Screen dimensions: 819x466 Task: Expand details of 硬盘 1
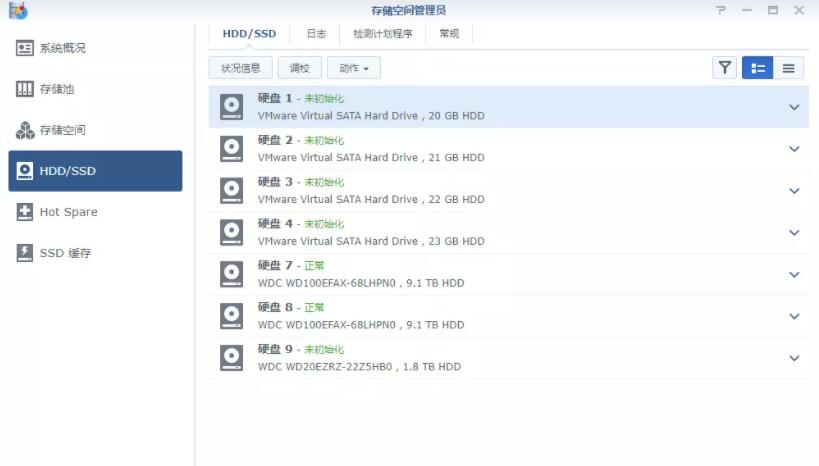(x=794, y=107)
